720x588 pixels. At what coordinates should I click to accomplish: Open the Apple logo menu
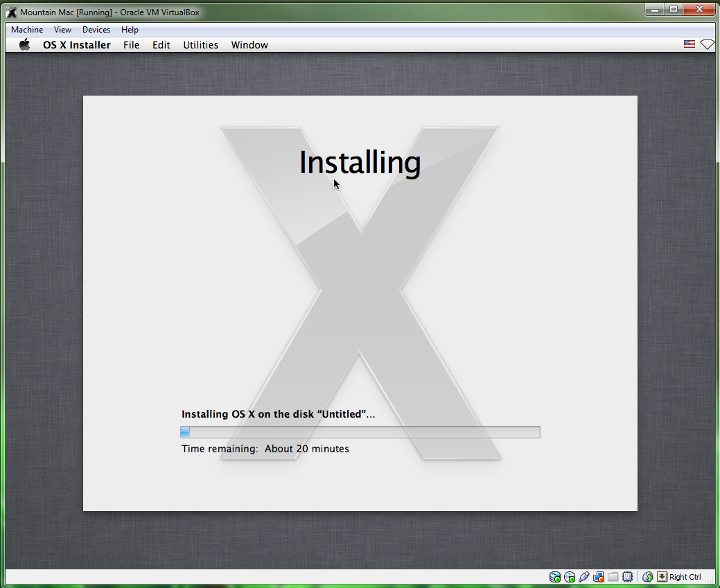pyautogui.click(x=25, y=45)
